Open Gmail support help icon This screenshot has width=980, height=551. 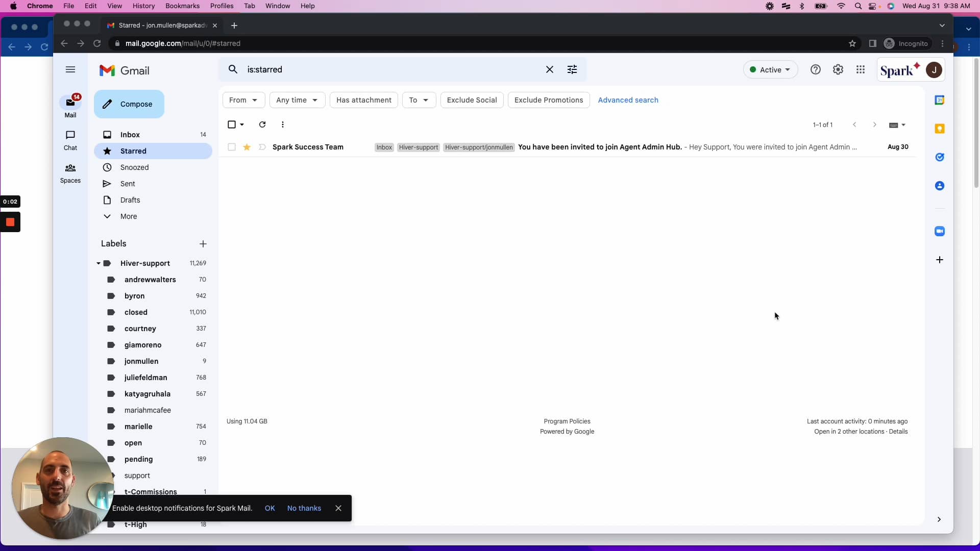point(816,70)
